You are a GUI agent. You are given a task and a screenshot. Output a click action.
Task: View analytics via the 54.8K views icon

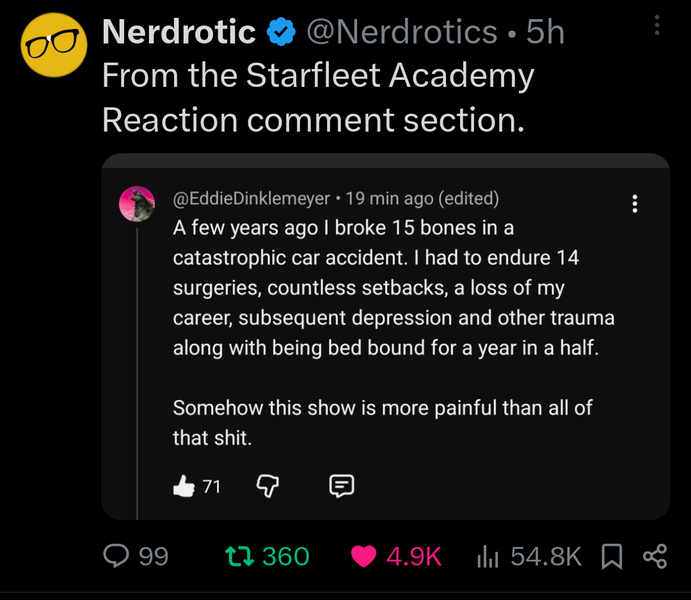pyautogui.click(x=490, y=556)
